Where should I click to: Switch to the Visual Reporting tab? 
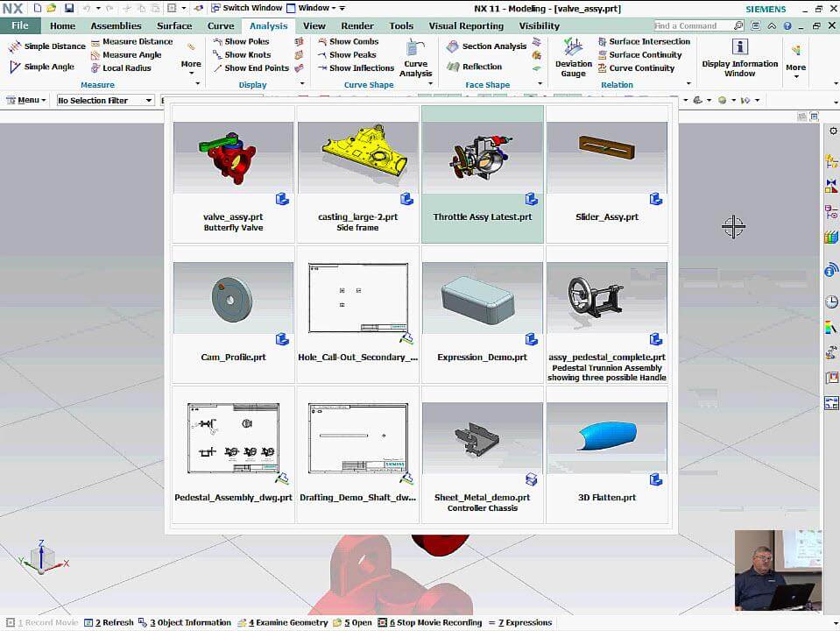tap(466, 25)
